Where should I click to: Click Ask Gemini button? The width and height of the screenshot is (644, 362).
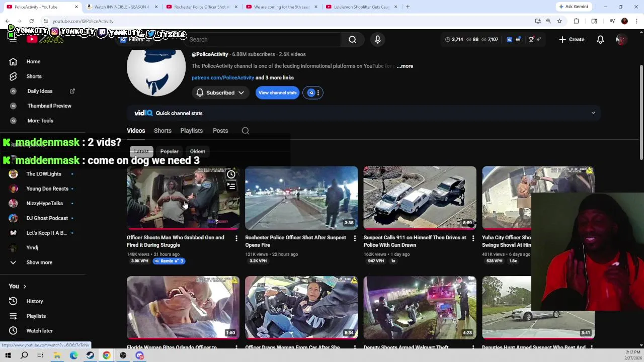point(573,7)
